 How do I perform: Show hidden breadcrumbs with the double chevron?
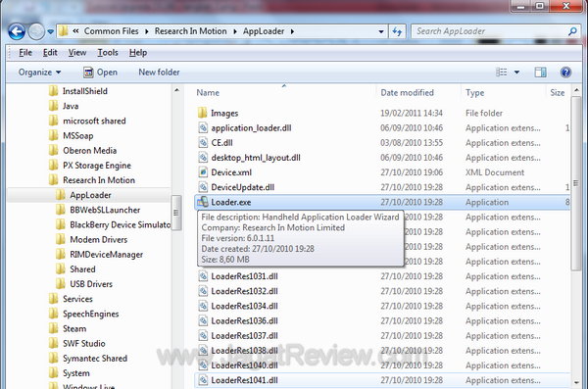click(x=75, y=31)
